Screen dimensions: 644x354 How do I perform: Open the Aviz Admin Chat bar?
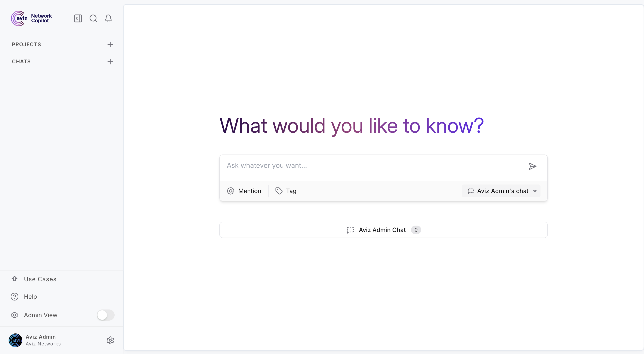[x=383, y=230]
